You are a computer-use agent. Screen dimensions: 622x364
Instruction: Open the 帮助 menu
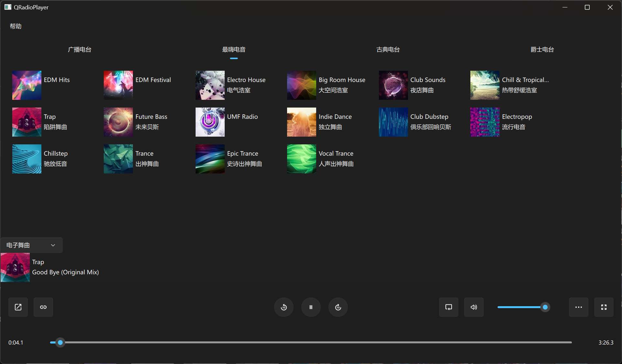coord(15,26)
